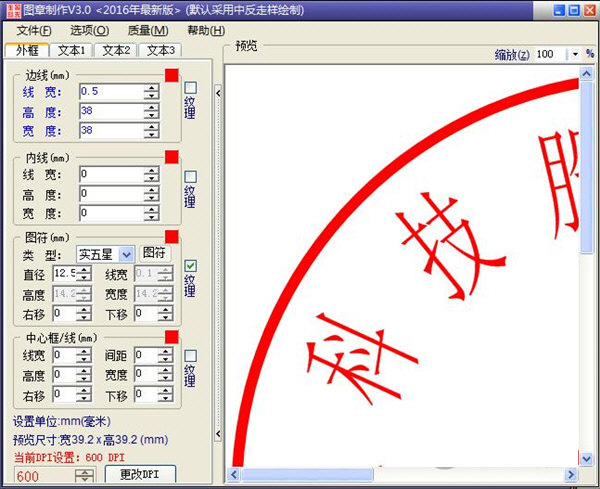Click preview scrollbar up arrow
This screenshot has width=600, height=489.
point(586,73)
